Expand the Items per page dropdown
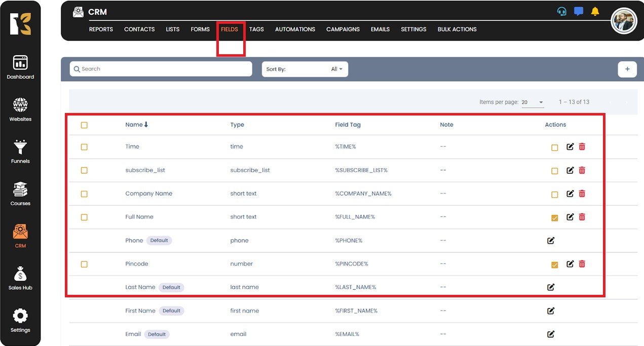 [x=533, y=102]
